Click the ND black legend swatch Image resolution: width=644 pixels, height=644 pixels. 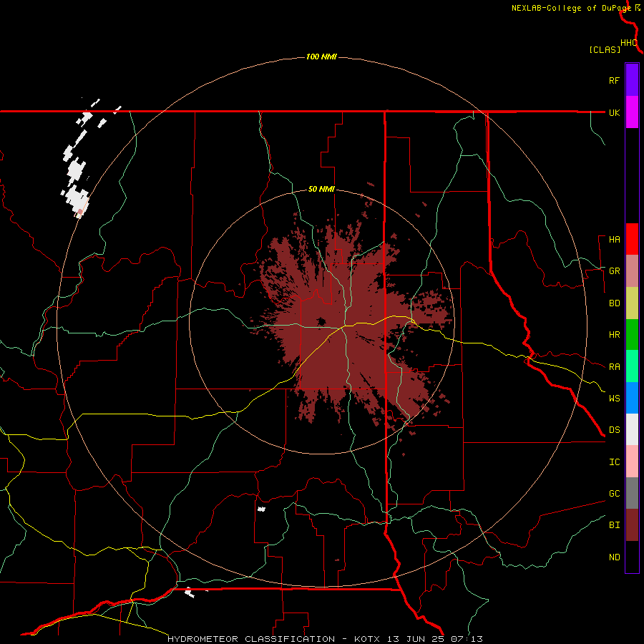(x=632, y=557)
